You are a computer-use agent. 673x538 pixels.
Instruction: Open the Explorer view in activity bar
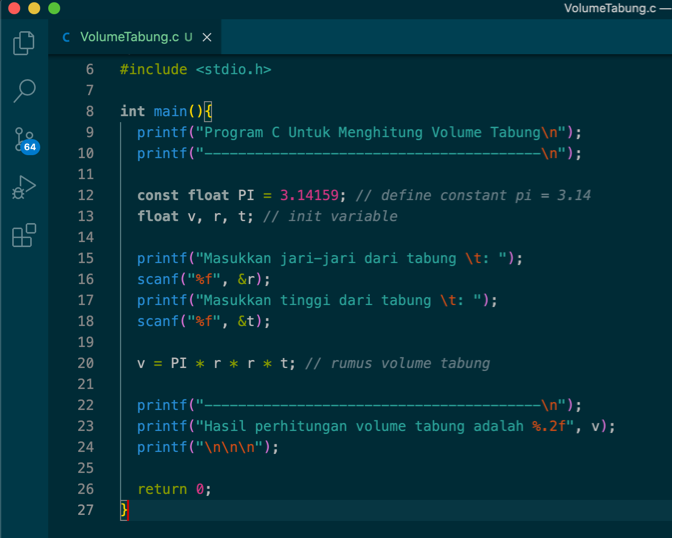click(24, 44)
